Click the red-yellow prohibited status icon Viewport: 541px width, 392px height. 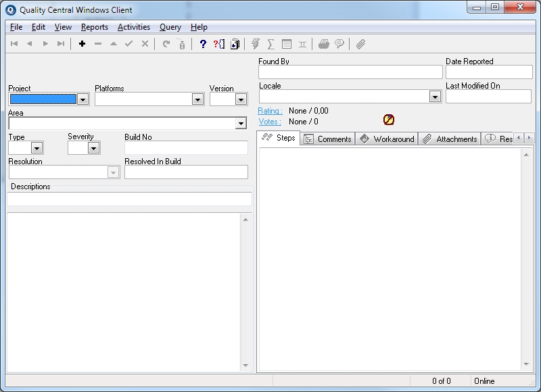(388, 120)
